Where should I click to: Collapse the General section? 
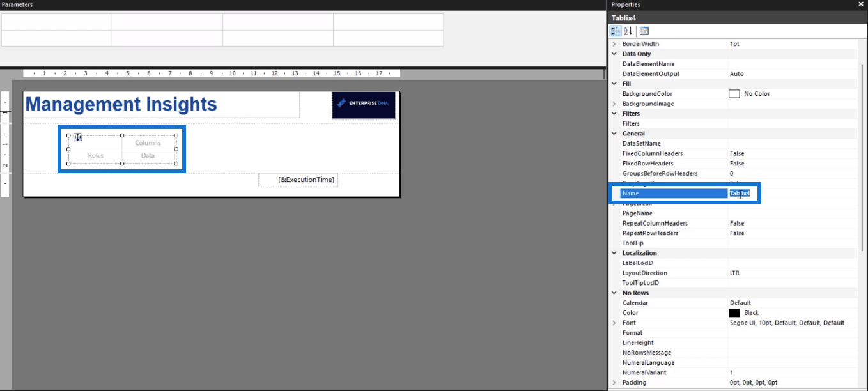(615, 134)
